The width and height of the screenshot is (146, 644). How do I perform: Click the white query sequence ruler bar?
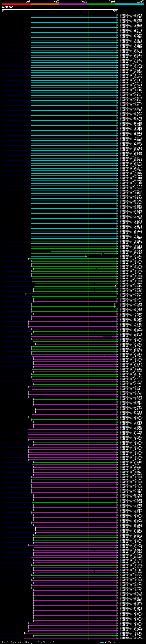pyautogui.click(x=60, y=9)
